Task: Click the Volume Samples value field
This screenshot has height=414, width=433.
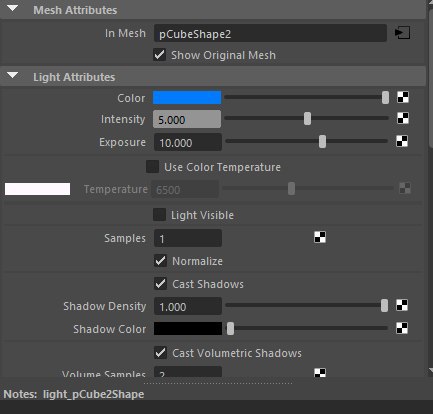Action: [x=188, y=372]
